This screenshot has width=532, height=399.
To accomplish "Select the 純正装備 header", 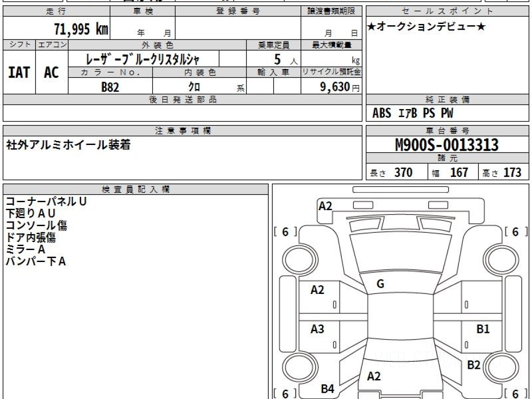I will (x=447, y=100).
